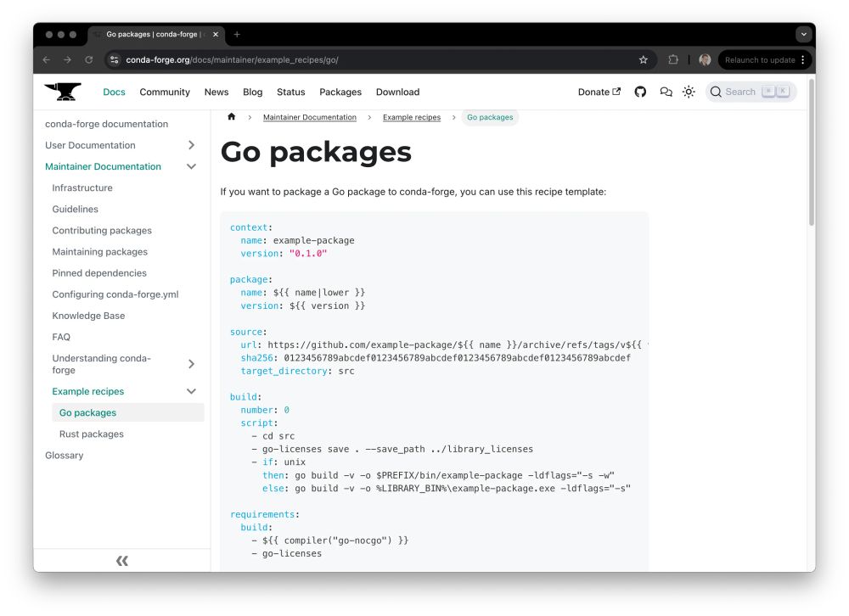Open the Community nav item
This screenshot has height=616, width=849.
pyautogui.click(x=165, y=92)
